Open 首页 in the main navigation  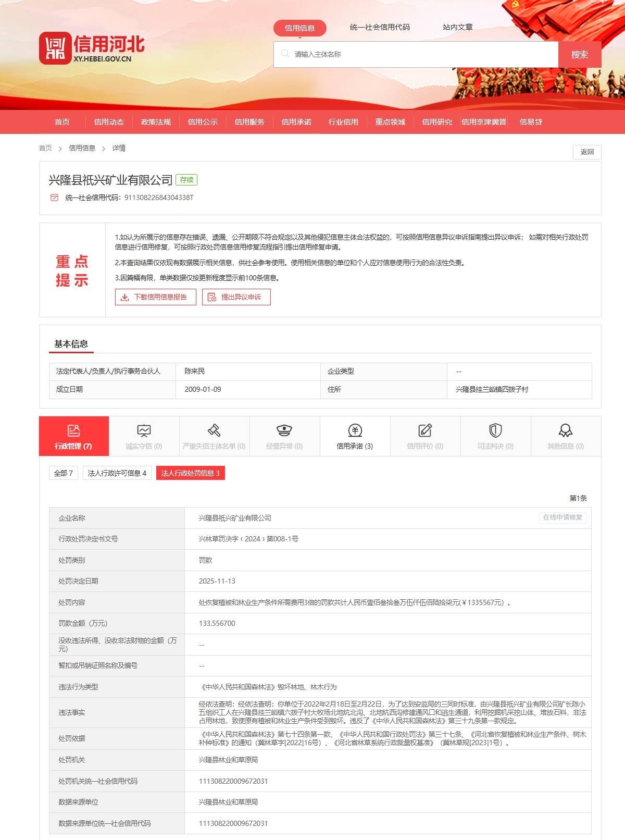point(62,122)
